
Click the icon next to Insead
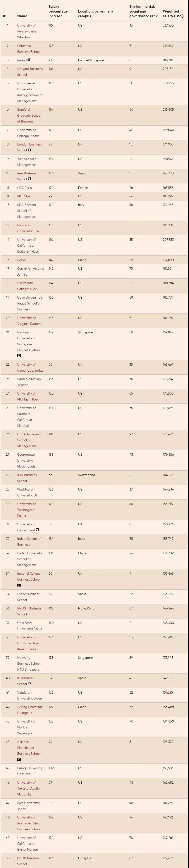pyautogui.click(x=29, y=60)
